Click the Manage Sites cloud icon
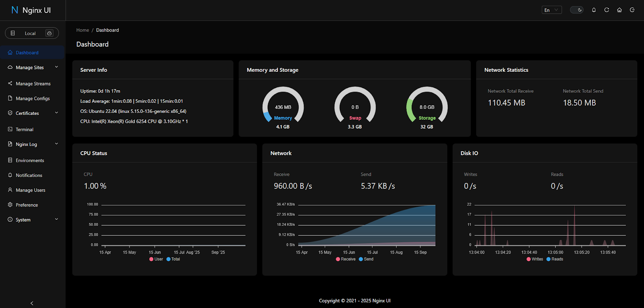Viewport: 644px width, 308px height. 10,67
